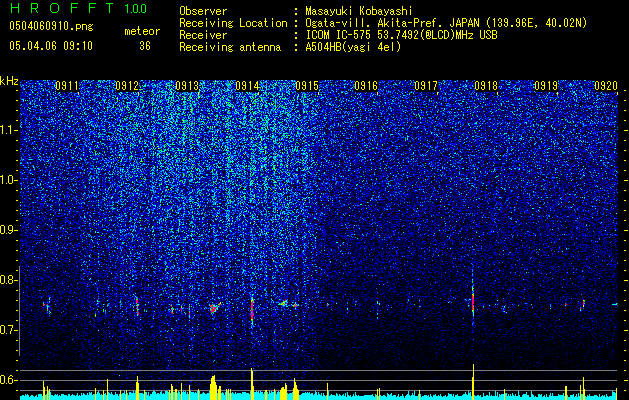
Task: Click the 0915 time marker
Action: [x=307, y=86]
